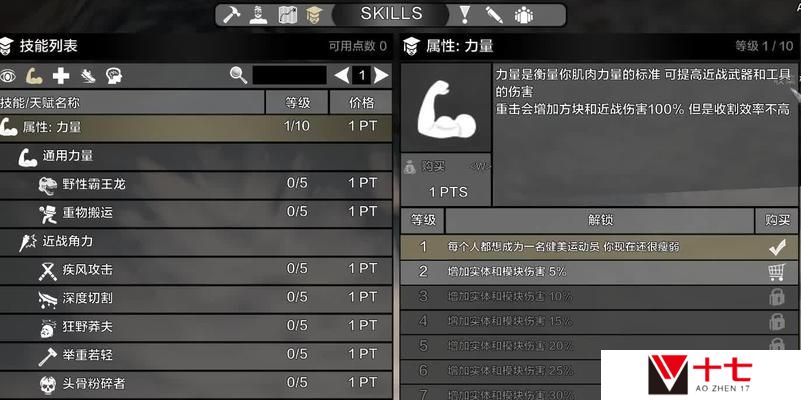Open the character tab icon
Screen dimensions: 801x400
point(258,15)
